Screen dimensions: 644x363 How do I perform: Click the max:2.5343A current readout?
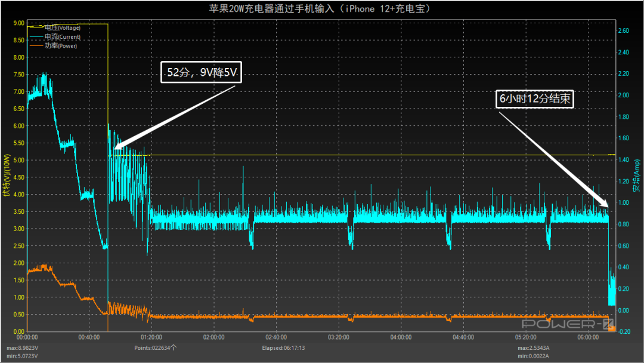533,348
